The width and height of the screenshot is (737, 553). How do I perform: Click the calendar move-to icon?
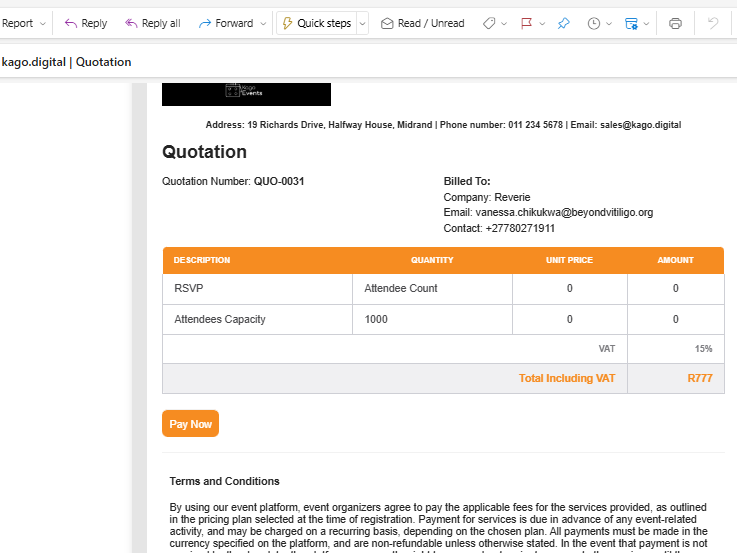coord(631,23)
